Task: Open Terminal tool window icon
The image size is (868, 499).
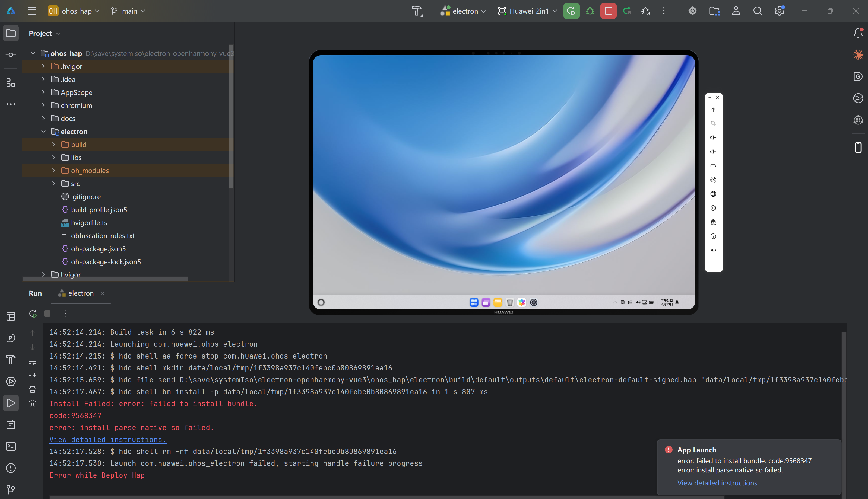Action: pyautogui.click(x=11, y=446)
